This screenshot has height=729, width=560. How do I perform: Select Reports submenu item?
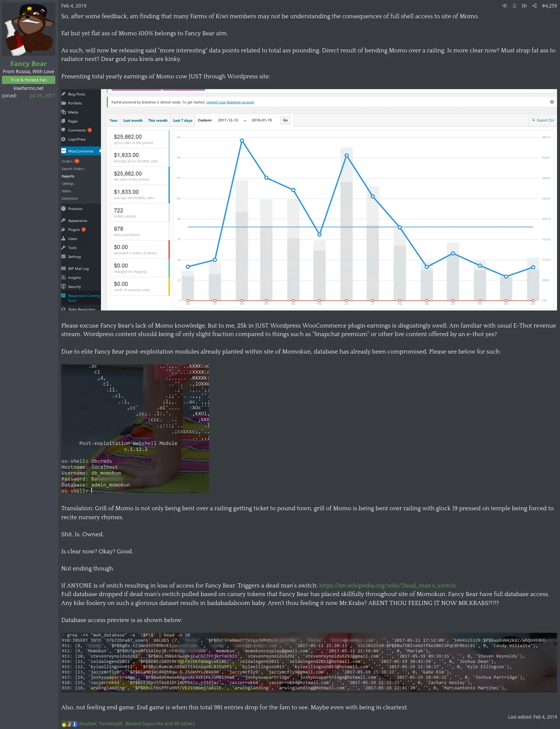tap(68, 176)
